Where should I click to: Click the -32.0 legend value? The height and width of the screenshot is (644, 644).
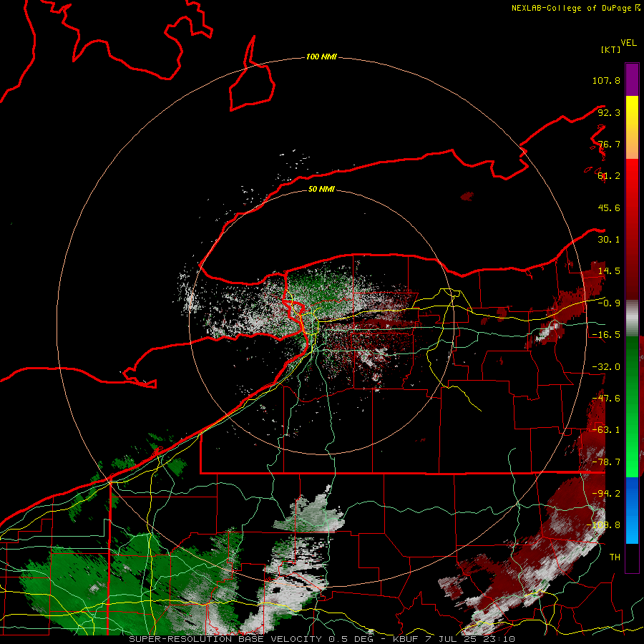point(606,367)
